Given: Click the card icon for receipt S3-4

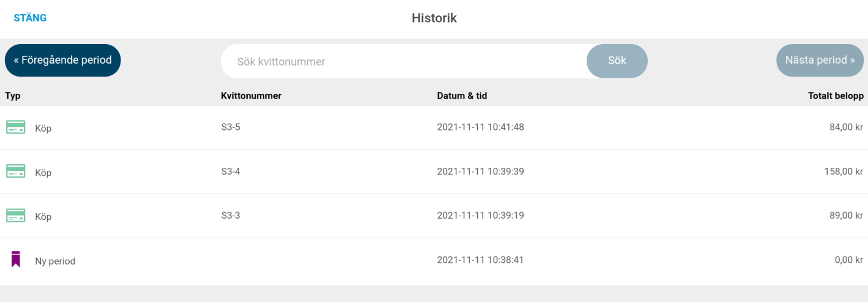Looking at the screenshot, I should [15, 172].
